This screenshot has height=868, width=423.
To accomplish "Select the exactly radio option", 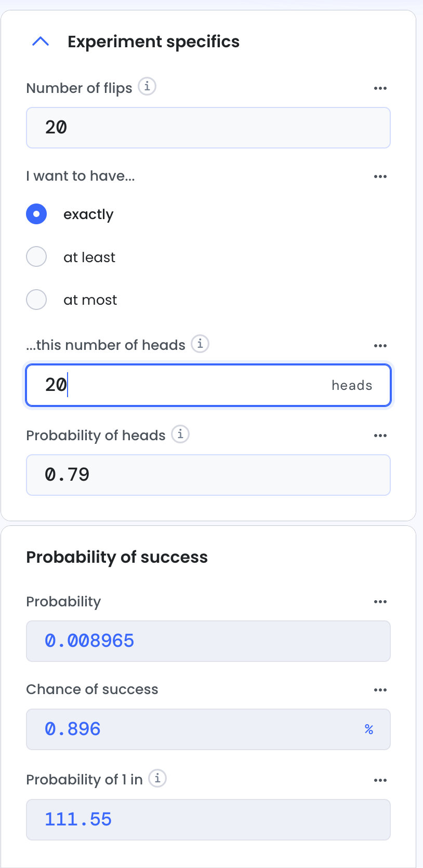I will point(36,214).
